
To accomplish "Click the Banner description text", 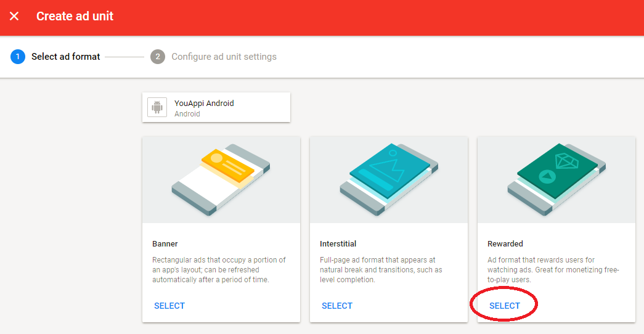I will (219, 270).
